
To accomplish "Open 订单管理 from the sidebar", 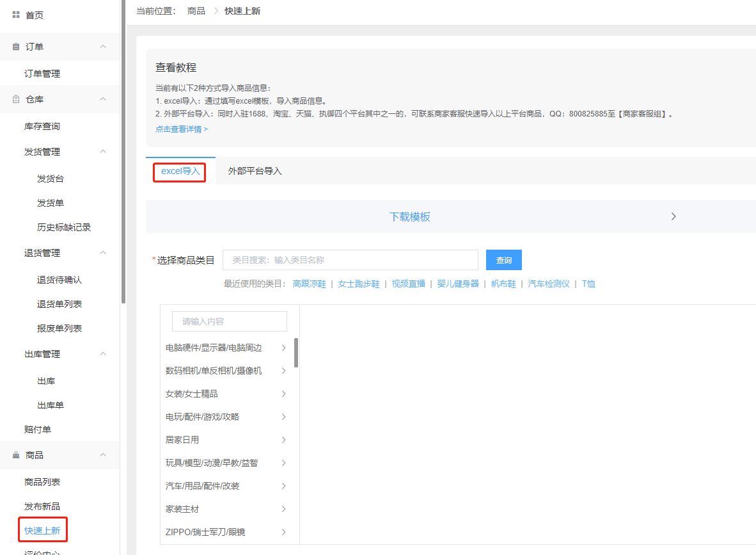I will [43, 73].
